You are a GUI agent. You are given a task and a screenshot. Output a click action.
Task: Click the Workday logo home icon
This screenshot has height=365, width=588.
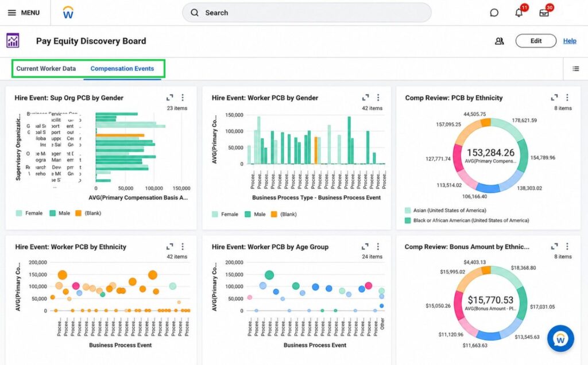(x=68, y=13)
